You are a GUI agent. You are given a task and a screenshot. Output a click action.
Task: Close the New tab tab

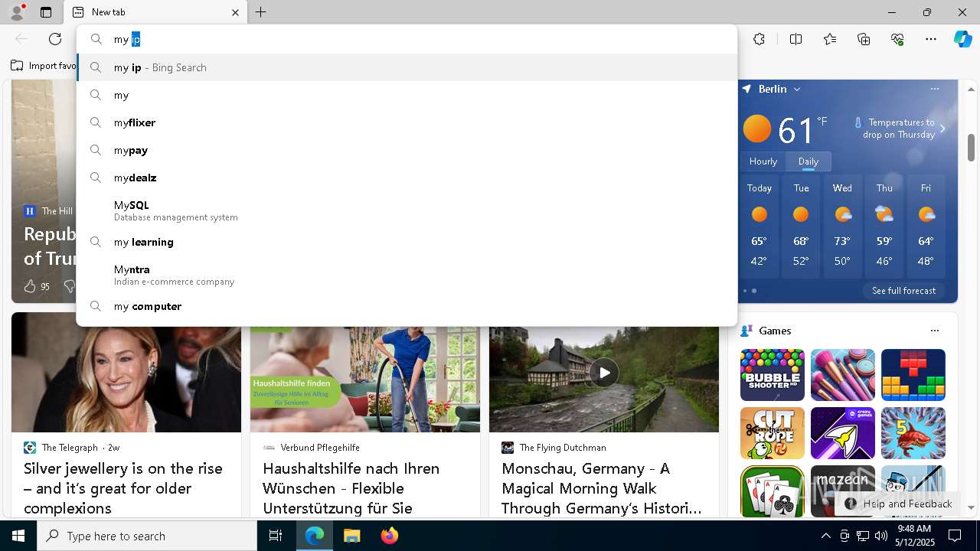click(235, 12)
